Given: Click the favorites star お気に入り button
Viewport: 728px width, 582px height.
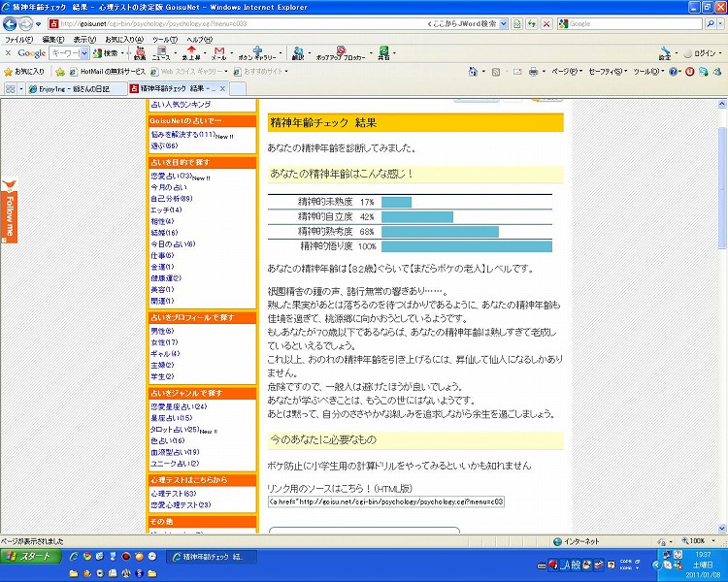Looking at the screenshot, I should (23, 71).
